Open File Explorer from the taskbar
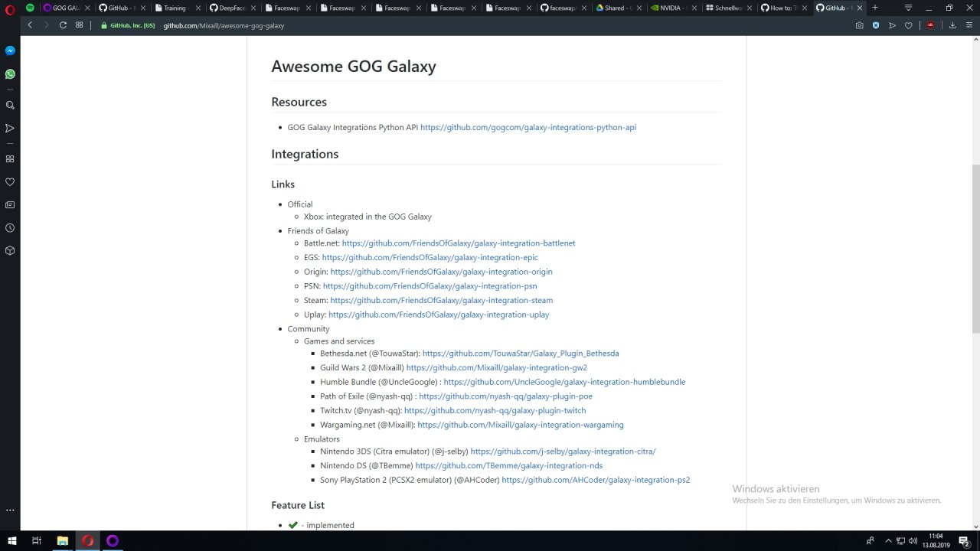The width and height of the screenshot is (980, 551). point(63,541)
